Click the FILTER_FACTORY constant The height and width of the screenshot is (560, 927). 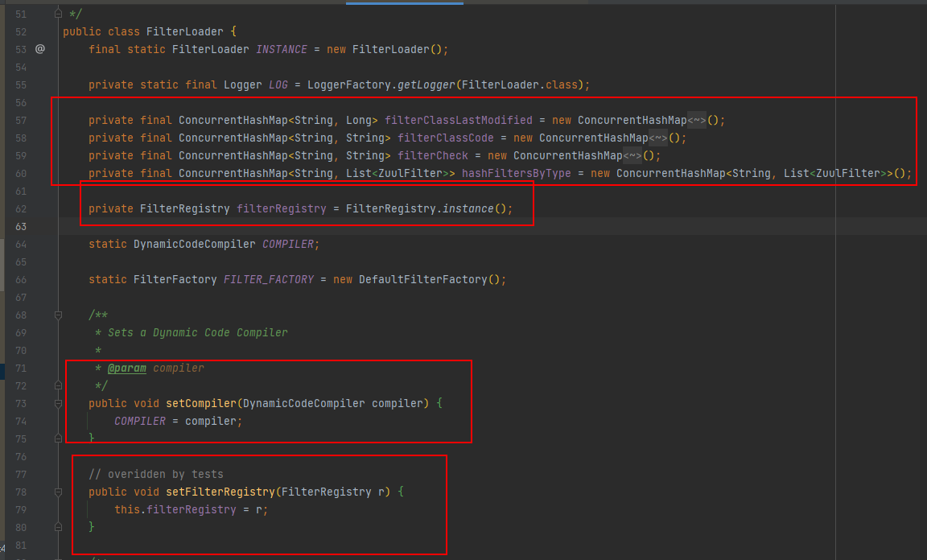point(269,280)
